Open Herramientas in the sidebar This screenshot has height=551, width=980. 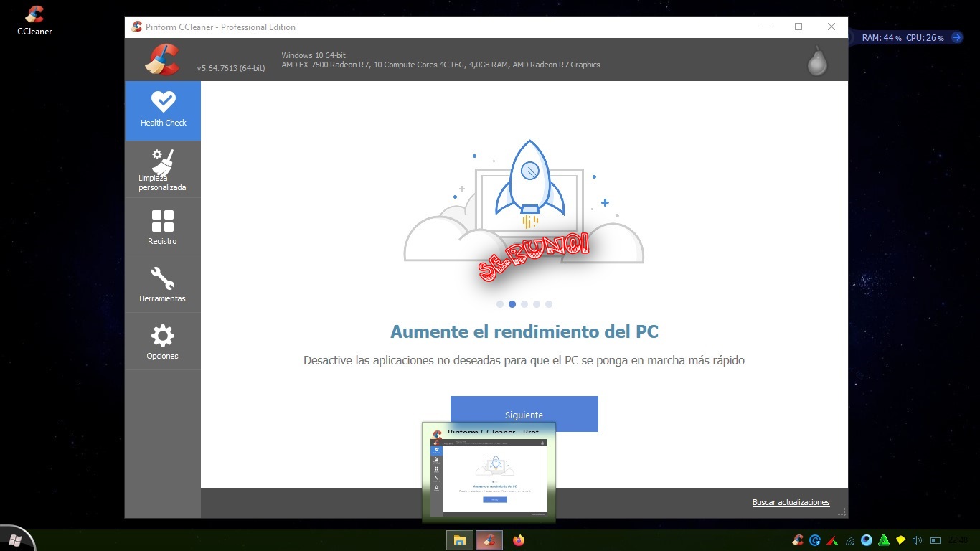pos(163,284)
